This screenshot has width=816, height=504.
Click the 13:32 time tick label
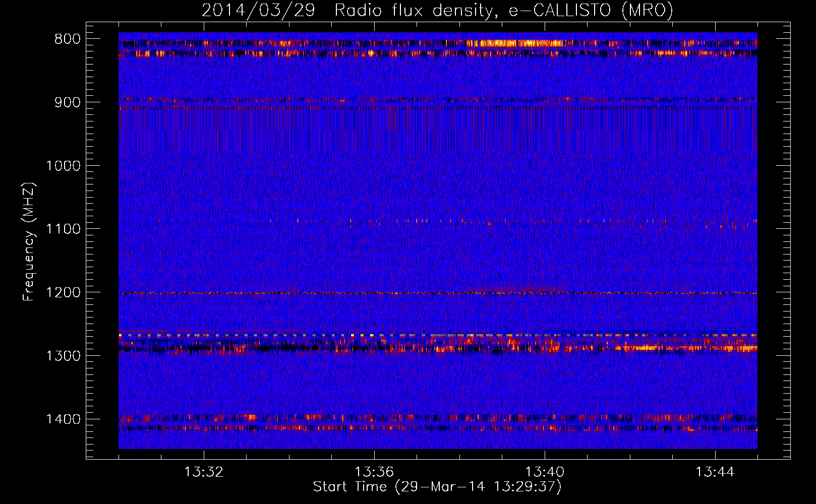(x=204, y=472)
